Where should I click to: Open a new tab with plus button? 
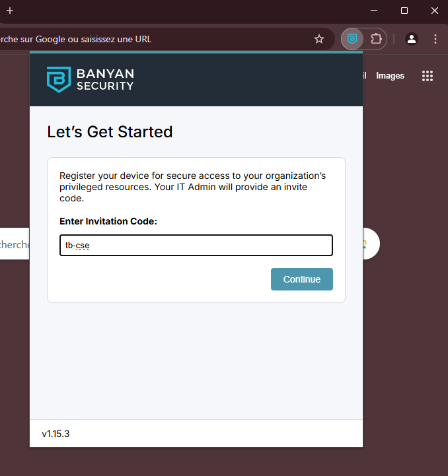9,11
